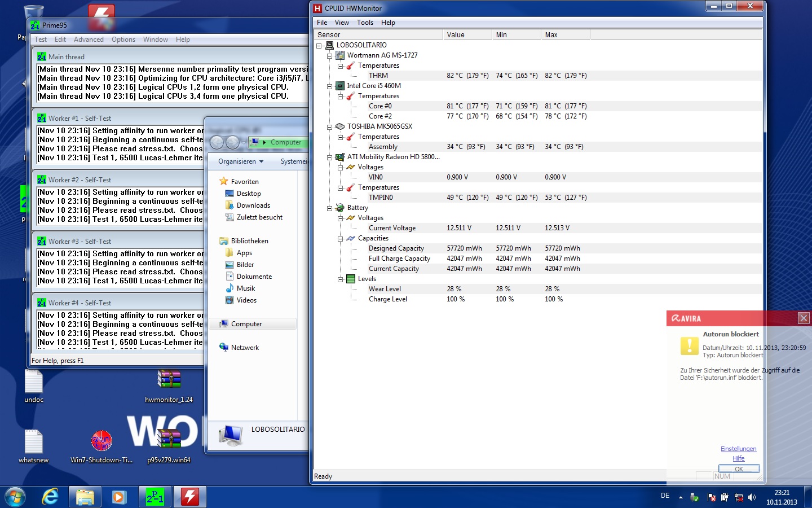The width and height of the screenshot is (812, 508).
Task: Click the Capacities chart icon
Action: [351, 238]
